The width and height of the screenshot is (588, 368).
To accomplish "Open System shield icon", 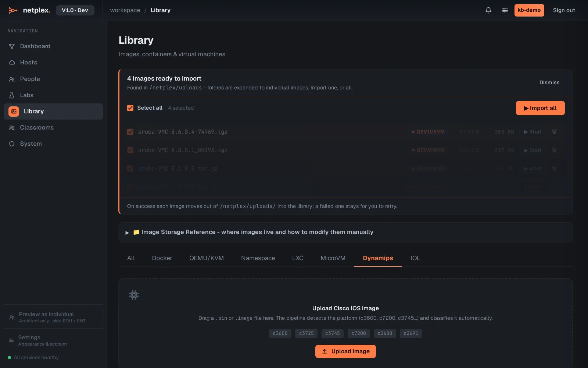I will (x=12, y=144).
